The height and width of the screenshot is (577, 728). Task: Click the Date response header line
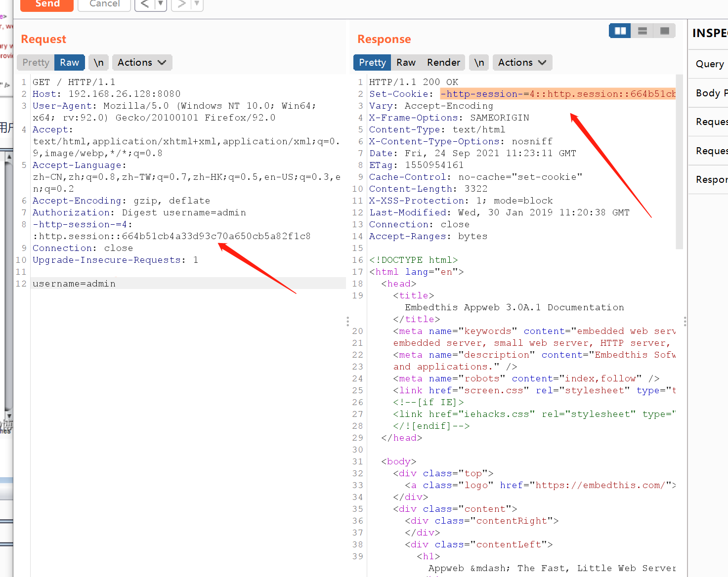pyautogui.click(x=472, y=153)
